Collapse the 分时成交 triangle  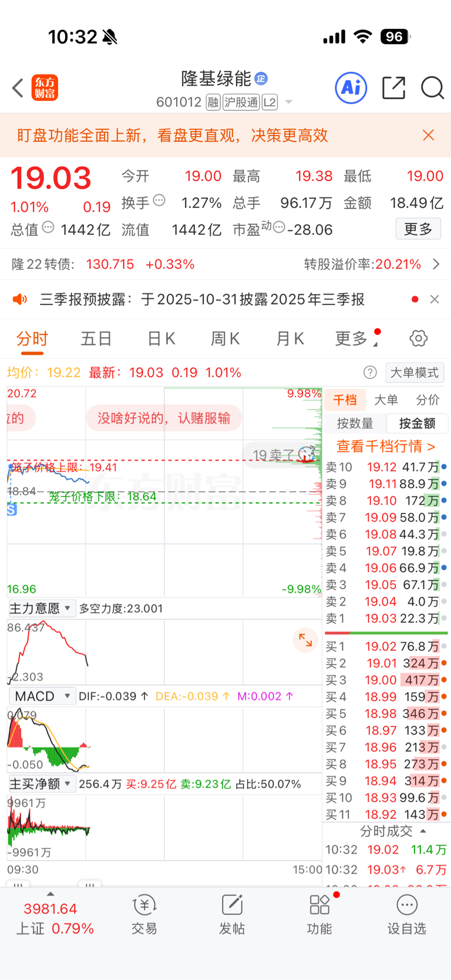pos(423,831)
